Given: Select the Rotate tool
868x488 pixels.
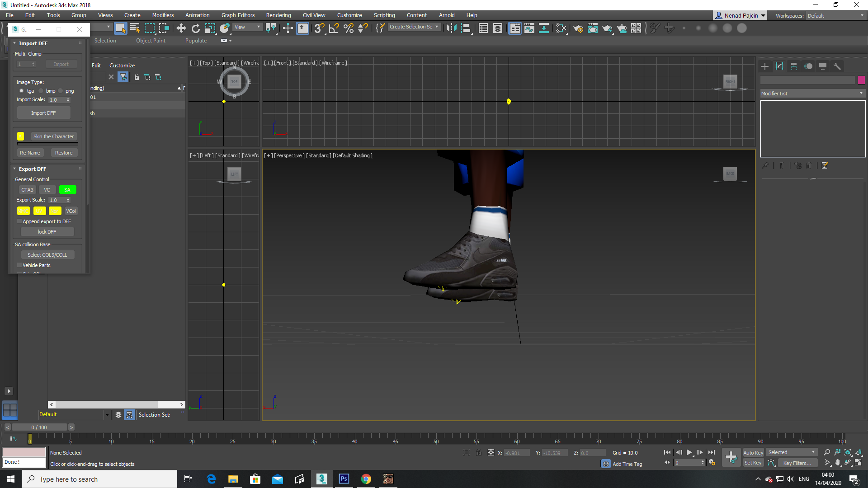Looking at the screenshot, I should click(x=196, y=28).
